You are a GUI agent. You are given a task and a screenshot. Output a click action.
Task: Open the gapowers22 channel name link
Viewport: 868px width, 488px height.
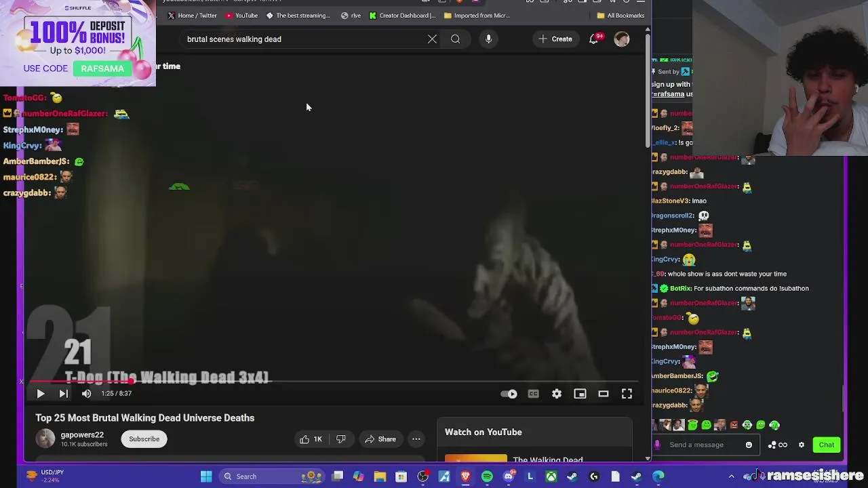[x=82, y=435]
